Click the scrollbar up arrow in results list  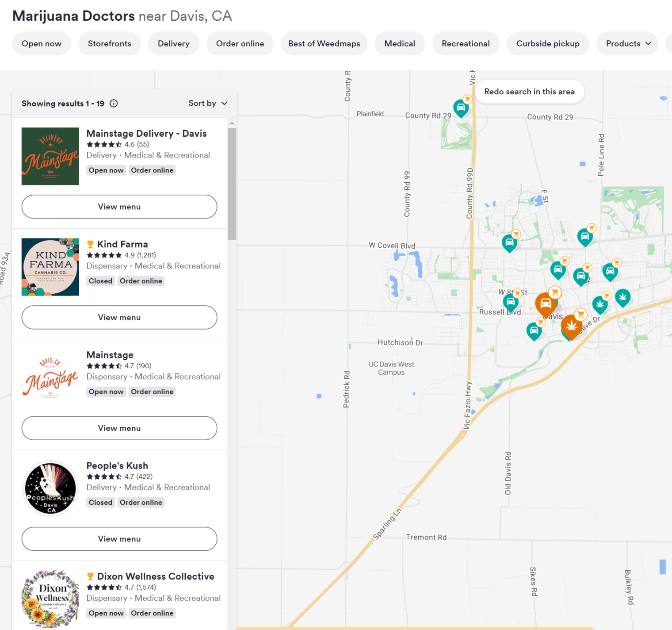pyautogui.click(x=232, y=123)
